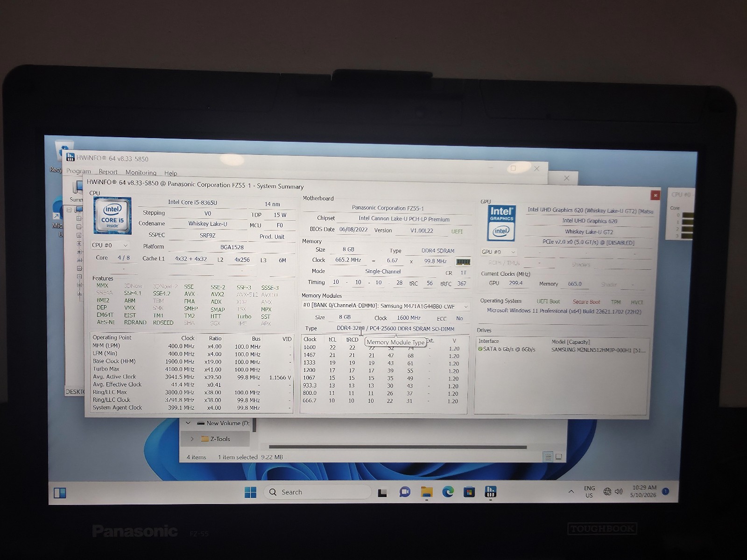Open the volume tray icon
Image resolution: width=747 pixels, height=560 pixels.
pyautogui.click(x=619, y=491)
